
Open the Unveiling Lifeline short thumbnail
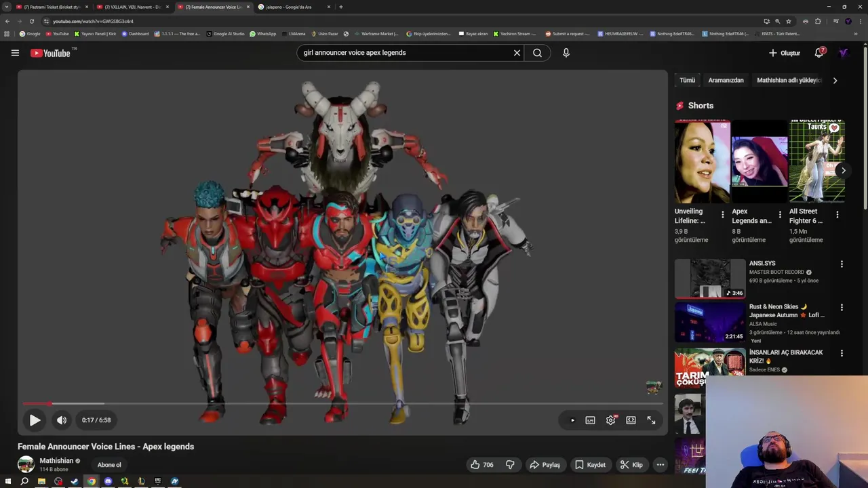point(702,161)
